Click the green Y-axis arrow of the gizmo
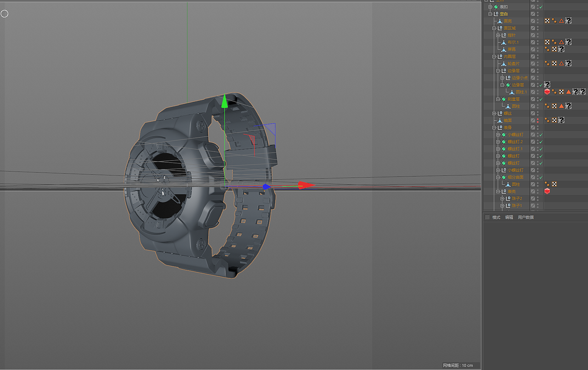Screen dimensions: 588x370 point(224,101)
